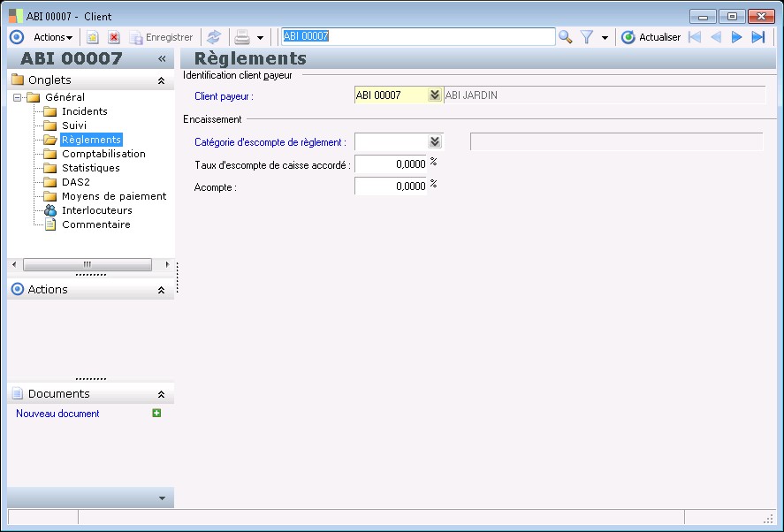Viewport: 784px width, 532px height.
Task: Click the Actualiser button
Action: [651, 37]
